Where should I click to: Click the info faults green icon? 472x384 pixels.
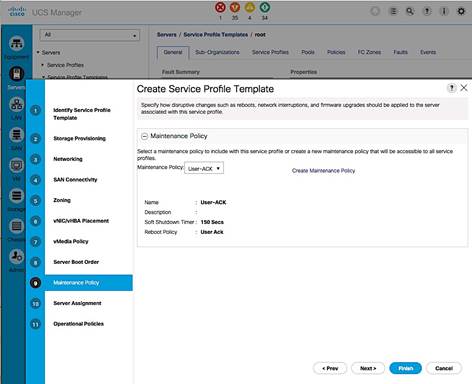265,7
